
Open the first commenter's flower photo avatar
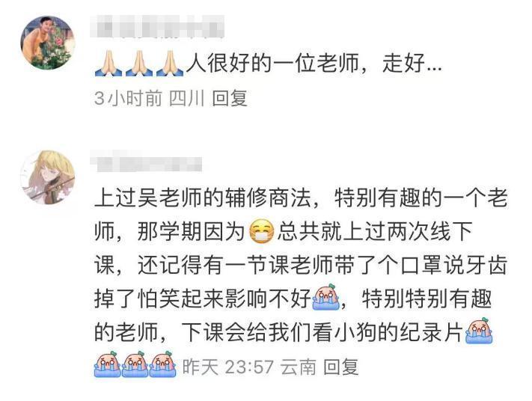pyautogui.click(x=47, y=43)
